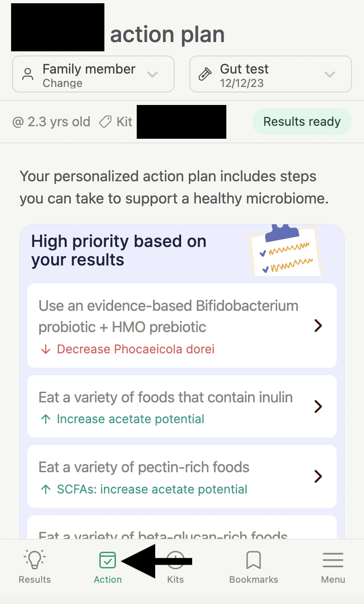Click the test tube icon beside Gut test

(x=205, y=74)
